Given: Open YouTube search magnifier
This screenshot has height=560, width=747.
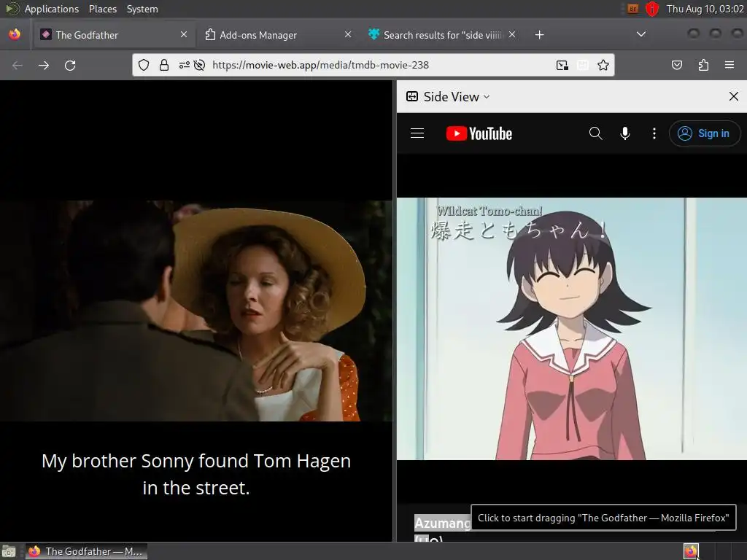Looking at the screenshot, I should pyautogui.click(x=595, y=133).
